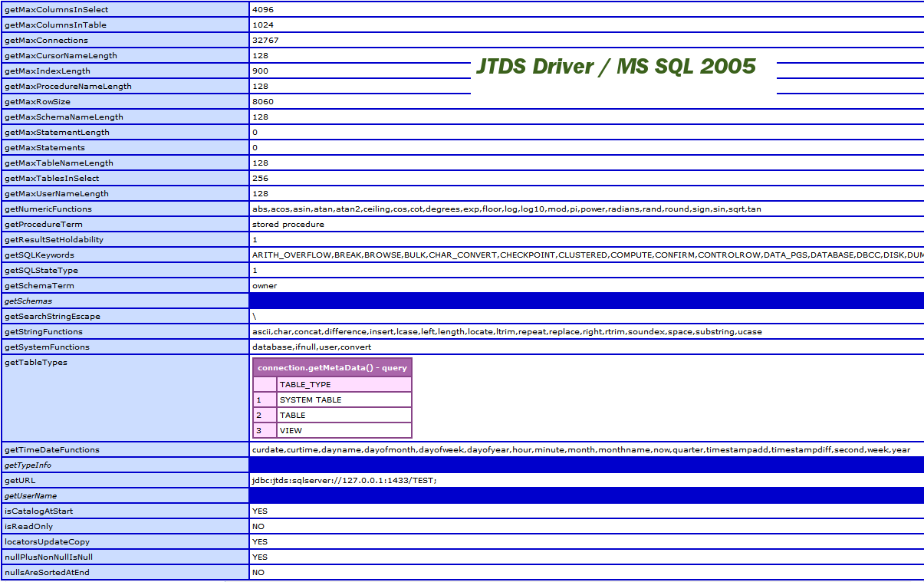Click the italic getTypeInfo label
The width and height of the screenshot is (924, 582).
point(28,465)
